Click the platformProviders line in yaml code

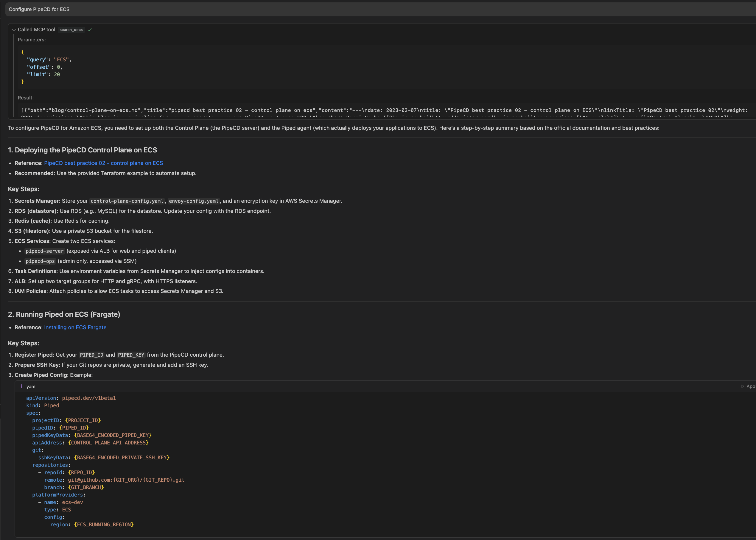click(59, 495)
